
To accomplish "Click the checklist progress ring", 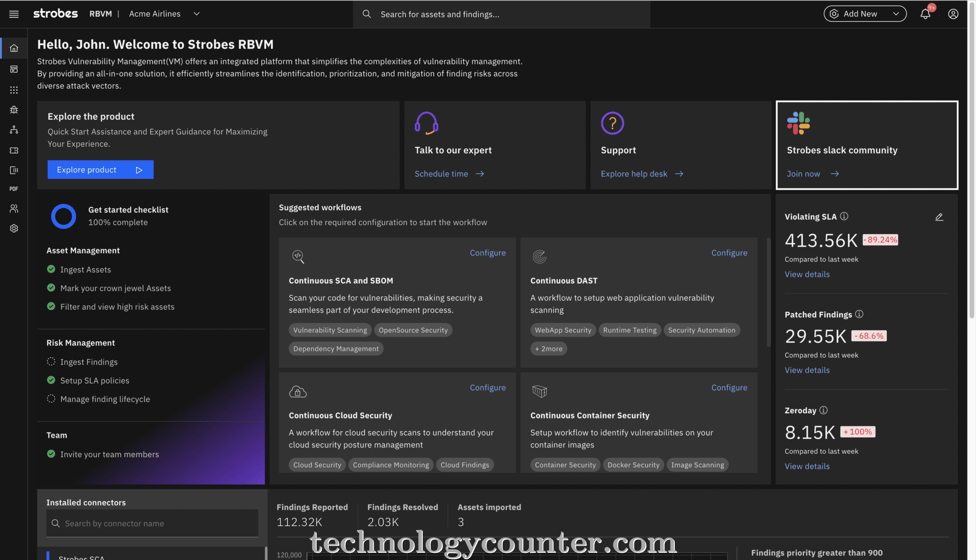I will pyautogui.click(x=63, y=216).
